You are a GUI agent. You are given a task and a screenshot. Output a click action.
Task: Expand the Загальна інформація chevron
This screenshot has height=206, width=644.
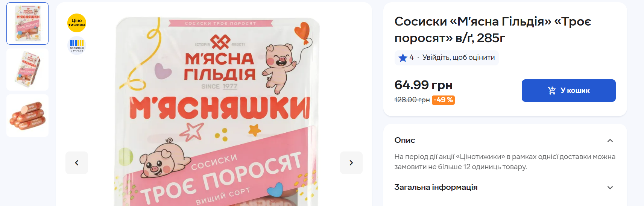[610, 188]
